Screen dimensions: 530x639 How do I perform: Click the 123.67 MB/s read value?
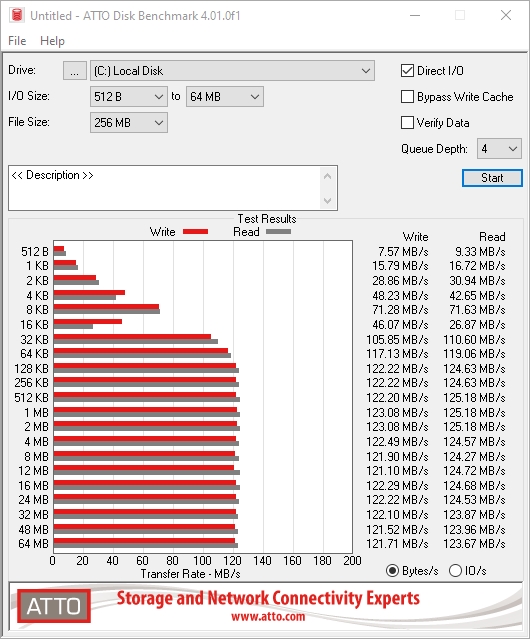[x=474, y=544]
